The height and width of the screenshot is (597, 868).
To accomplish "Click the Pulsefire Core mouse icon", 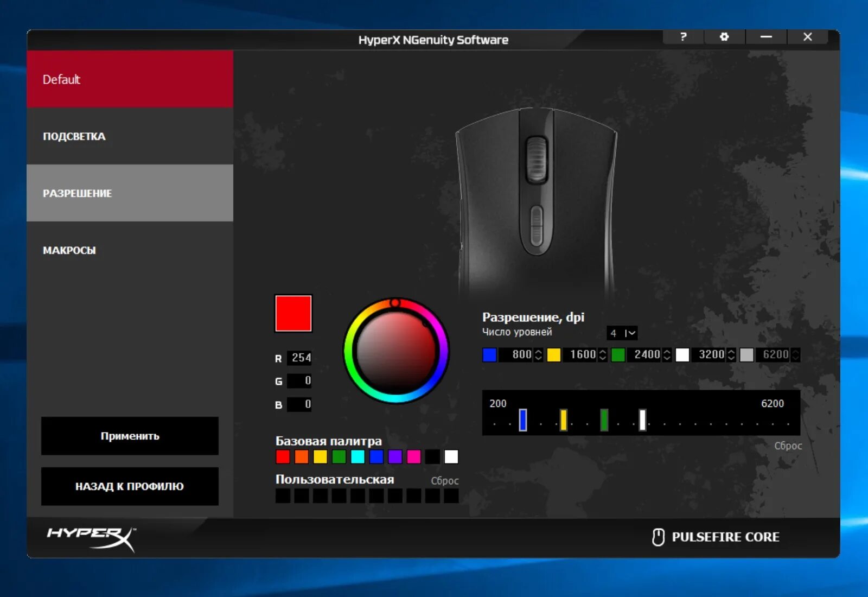I will [x=658, y=537].
